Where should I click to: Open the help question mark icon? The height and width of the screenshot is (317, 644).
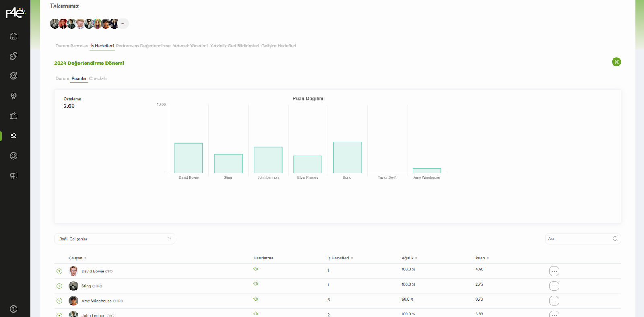click(14, 309)
